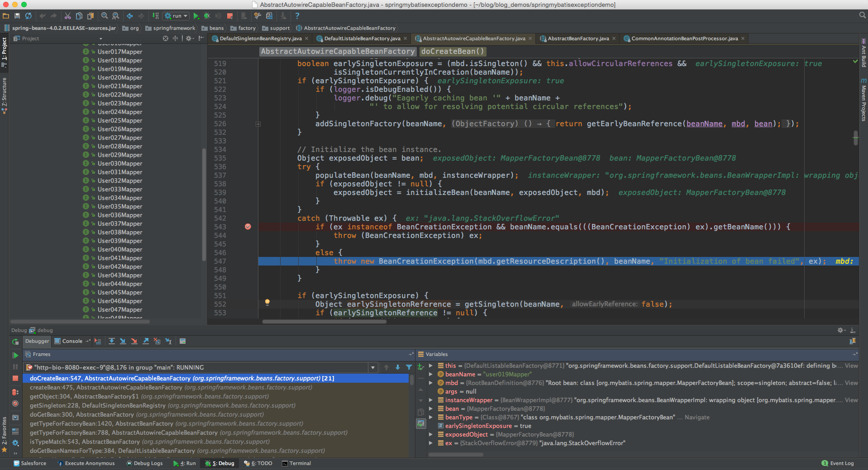
Task: Click the Rerun debug icon
Action: (15, 342)
